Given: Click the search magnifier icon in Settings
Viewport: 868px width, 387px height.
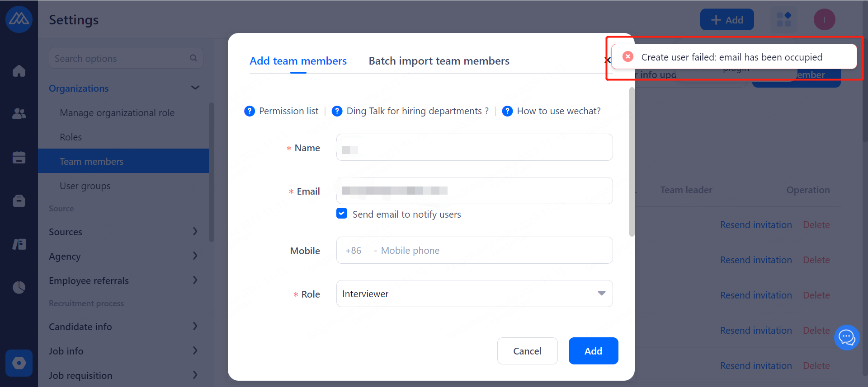Looking at the screenshot, I should click(193, 58).
